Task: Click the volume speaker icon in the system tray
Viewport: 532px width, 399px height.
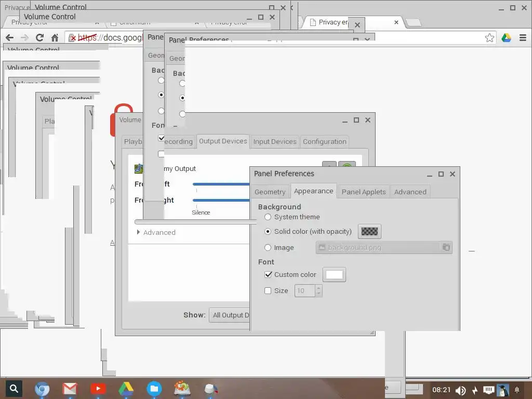Action: pos(460,390)
